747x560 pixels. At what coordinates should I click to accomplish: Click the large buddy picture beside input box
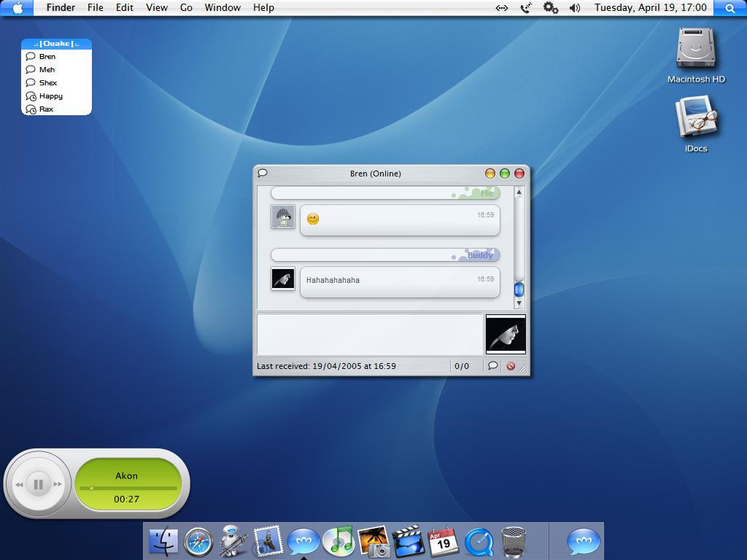[506, 334]
